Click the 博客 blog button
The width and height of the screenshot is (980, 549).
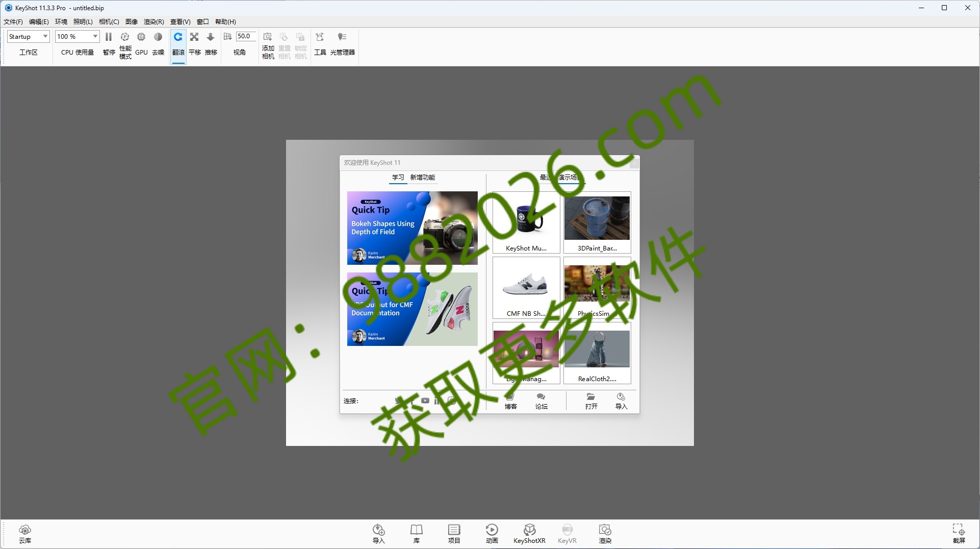tap(511, 402)
